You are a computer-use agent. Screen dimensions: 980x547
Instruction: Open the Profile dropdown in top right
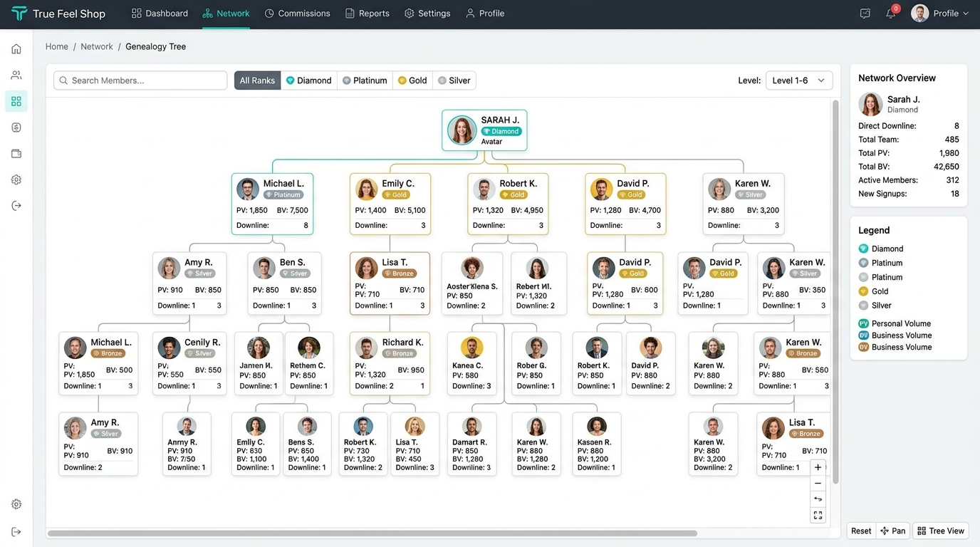[x=940, y=14]
